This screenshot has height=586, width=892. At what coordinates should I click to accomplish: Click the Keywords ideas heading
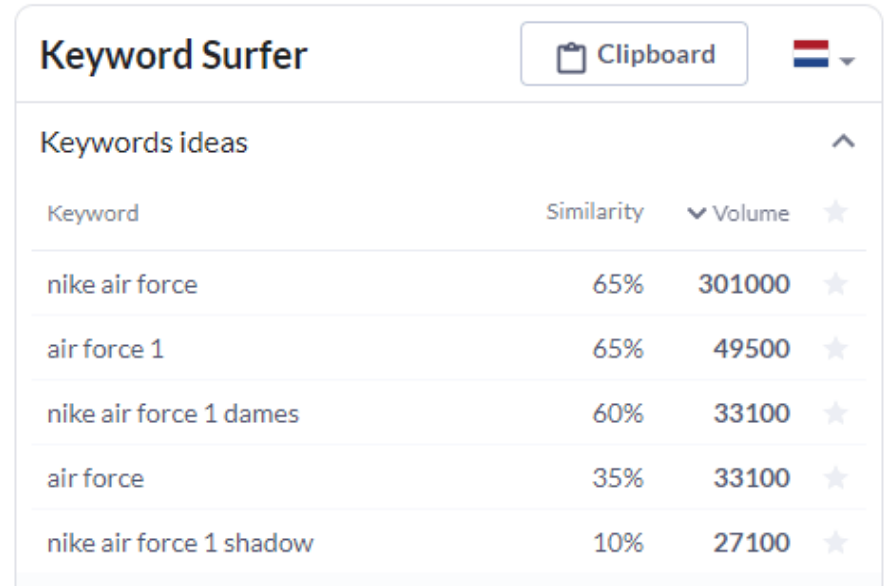(x=144, y=142)
